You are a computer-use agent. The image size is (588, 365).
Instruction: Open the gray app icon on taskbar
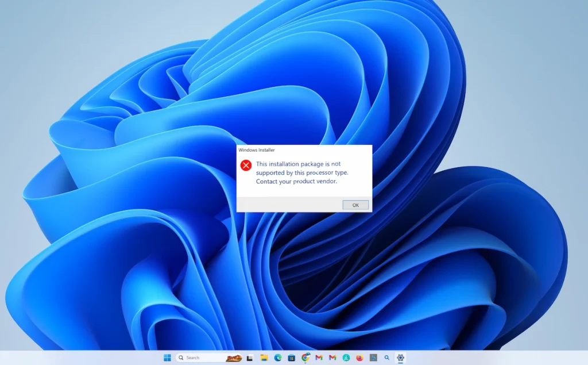[x=373, y=358]
